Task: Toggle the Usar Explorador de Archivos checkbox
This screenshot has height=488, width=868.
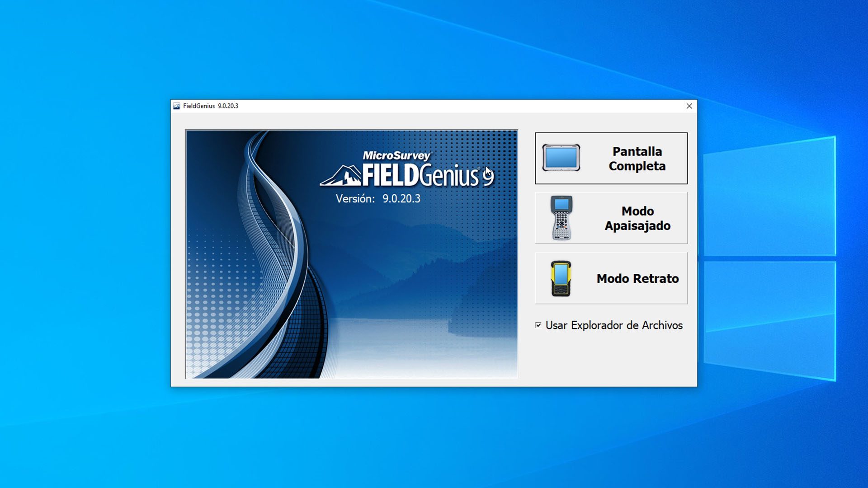Action: coord(538,325)
